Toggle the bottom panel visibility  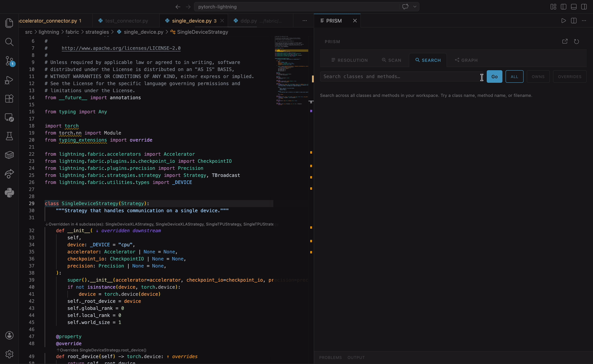tap(574, 7)
